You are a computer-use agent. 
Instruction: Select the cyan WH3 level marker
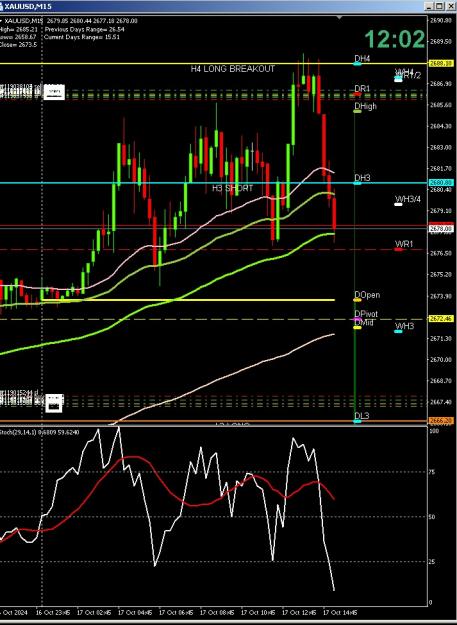[398, 331]
